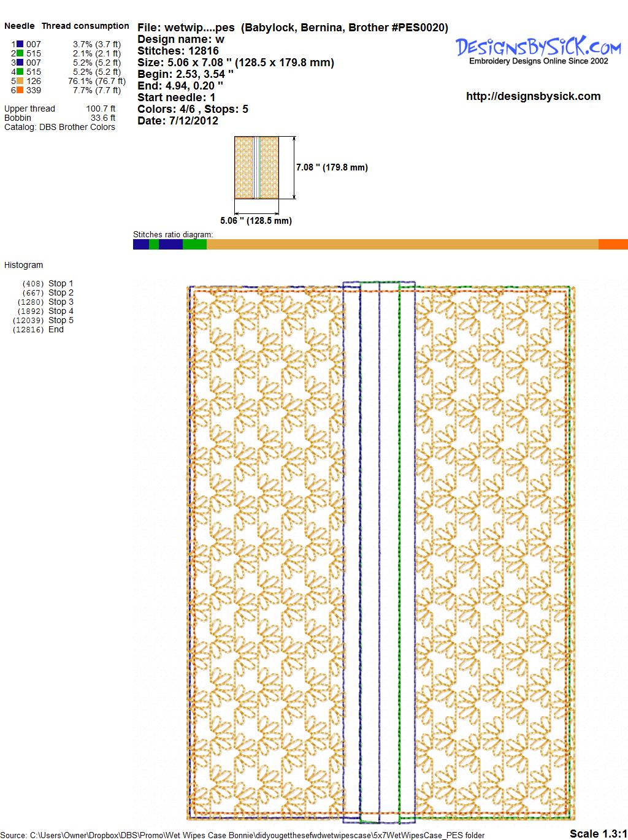Select the tan segment in stitches ratio bar
This screenshot has width=628, height=840.
(x=402, y=245)
